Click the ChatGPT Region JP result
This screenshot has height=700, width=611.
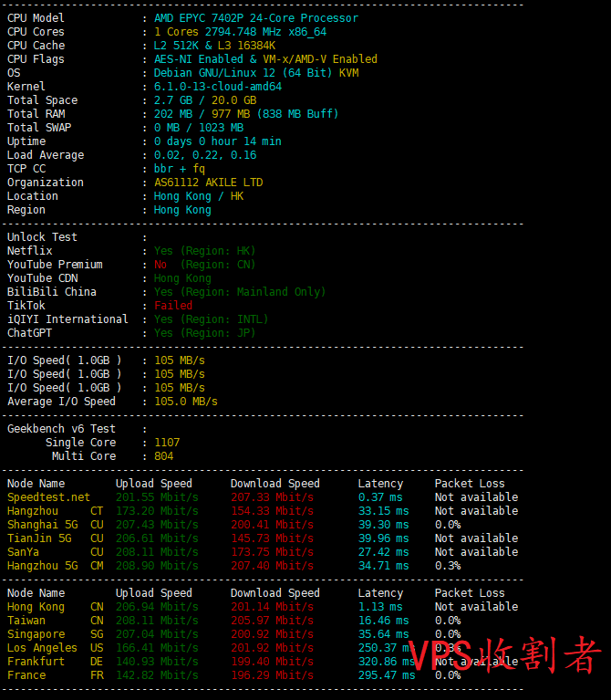[x=204, y=333]
